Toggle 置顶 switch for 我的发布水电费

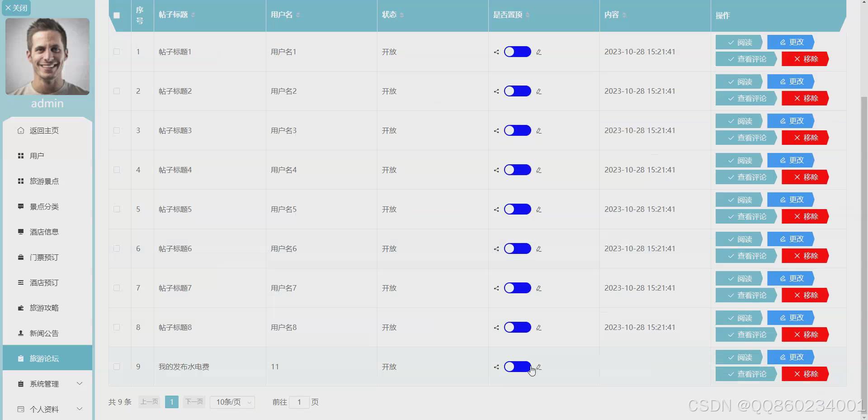pos(517,367)
